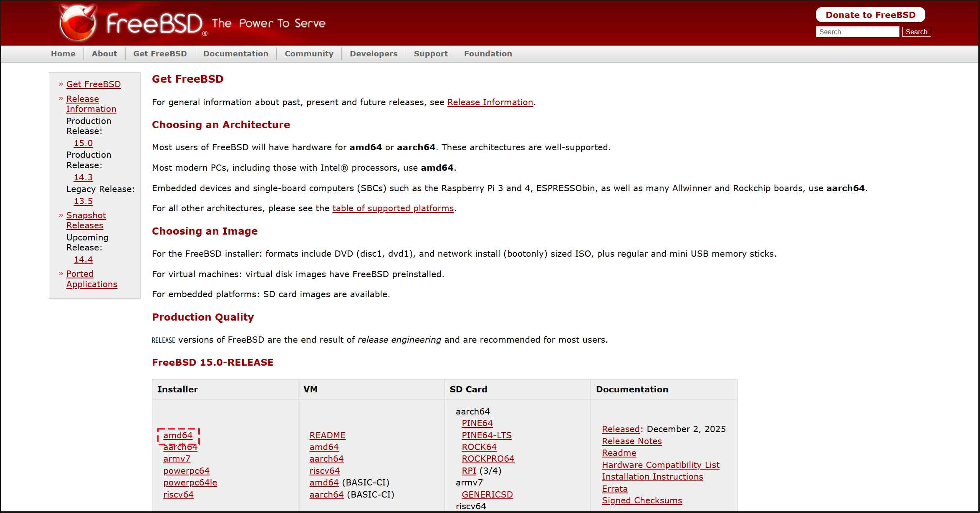This screenshot has width=980, height=513.
Task: Open the powerpc64le installer link
Action: (190, 483)
